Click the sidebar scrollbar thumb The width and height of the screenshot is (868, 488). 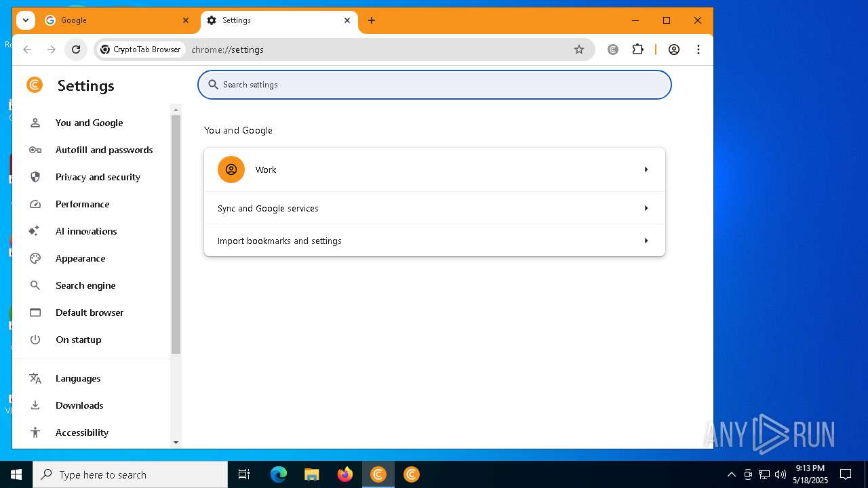[176, 235]
